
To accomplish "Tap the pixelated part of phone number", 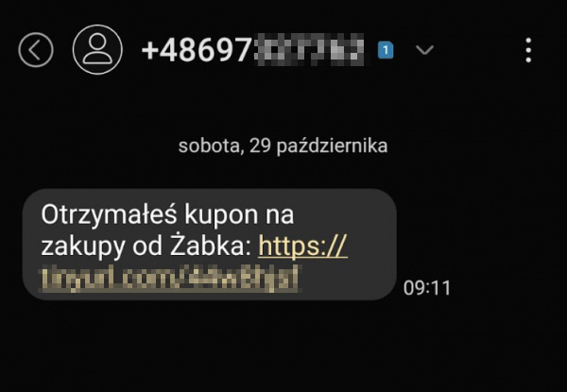I will point(309,50).
